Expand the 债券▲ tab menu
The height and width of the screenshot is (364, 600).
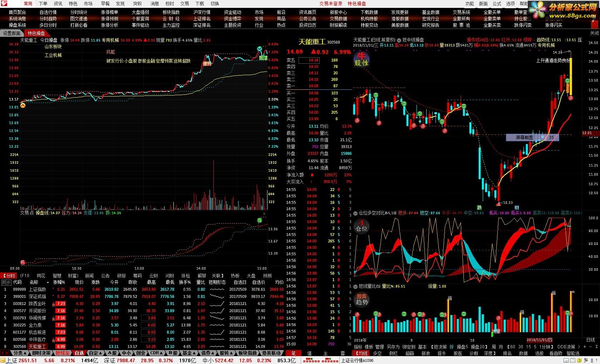(x=208, y=353)
